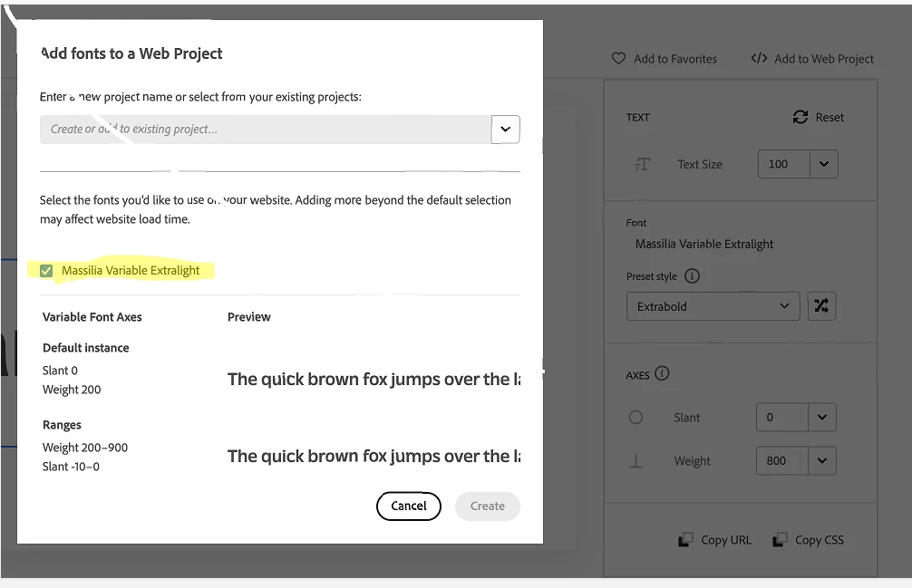This screenshot has height=588, width=912.
Task: Click the Copy CSS clipboard icon
Action: (x=780, y=540)
